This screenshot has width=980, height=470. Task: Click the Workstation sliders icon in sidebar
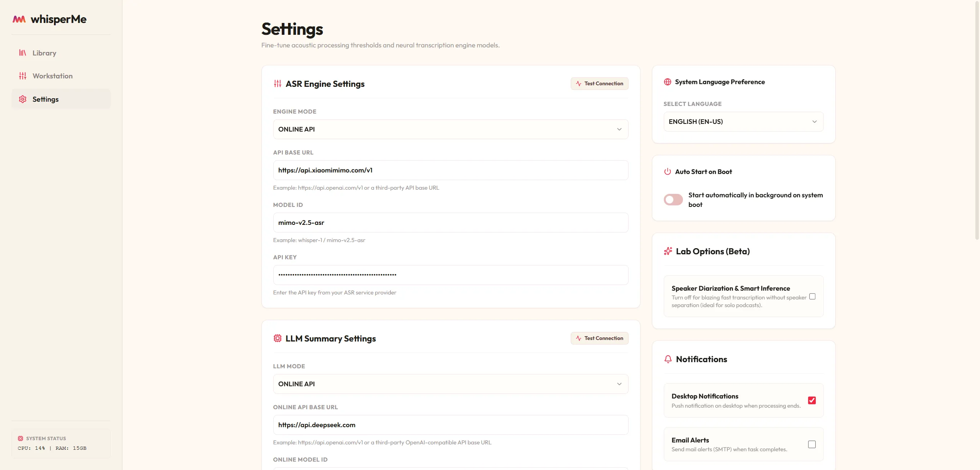click(x=23, y=76)
